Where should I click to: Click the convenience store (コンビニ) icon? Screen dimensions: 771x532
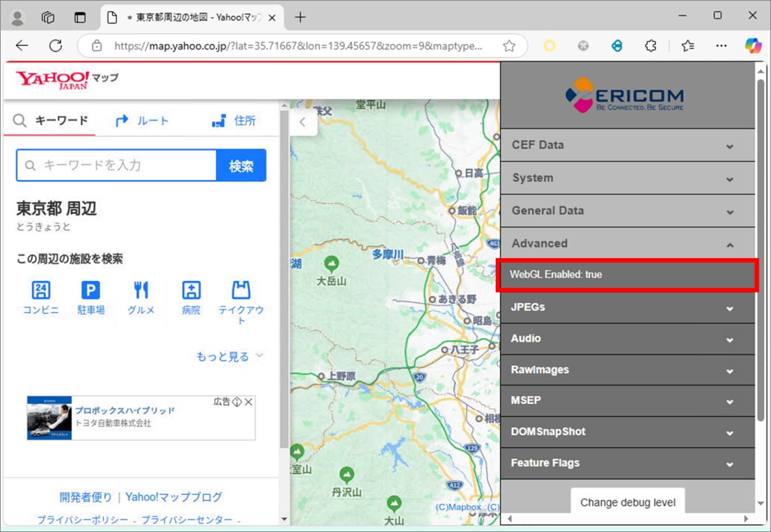41,290
